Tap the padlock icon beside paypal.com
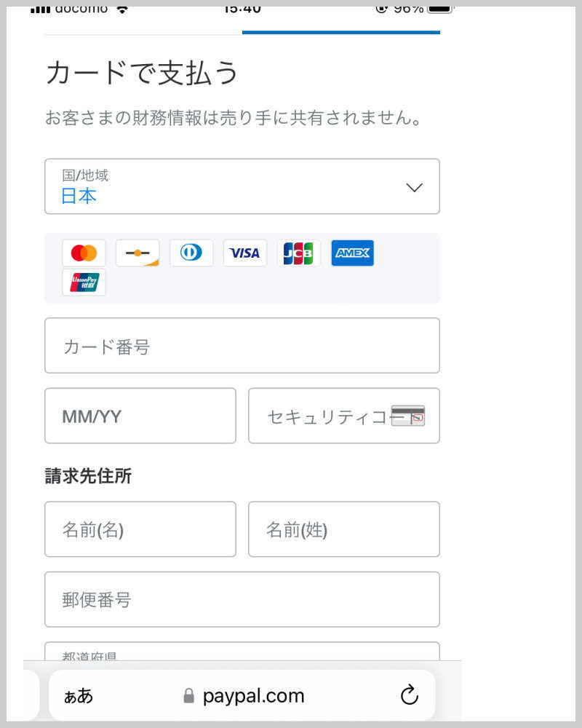The height and width of the screenshot is (728, 582). tap(189, 696)
